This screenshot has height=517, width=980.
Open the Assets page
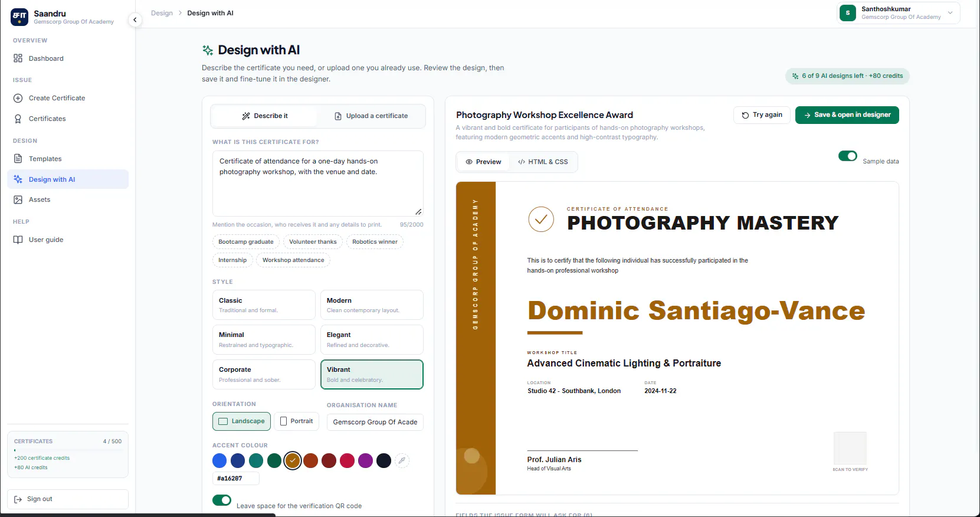click(68, 199)
